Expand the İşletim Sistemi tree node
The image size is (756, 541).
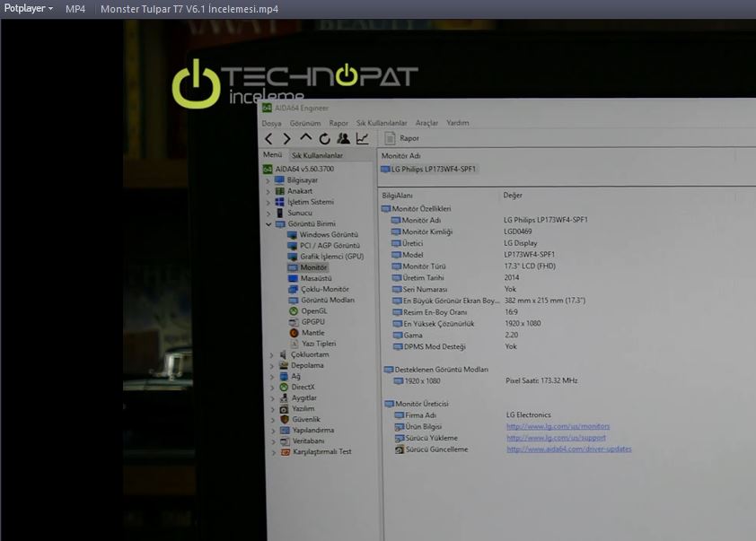coord(268,203)
